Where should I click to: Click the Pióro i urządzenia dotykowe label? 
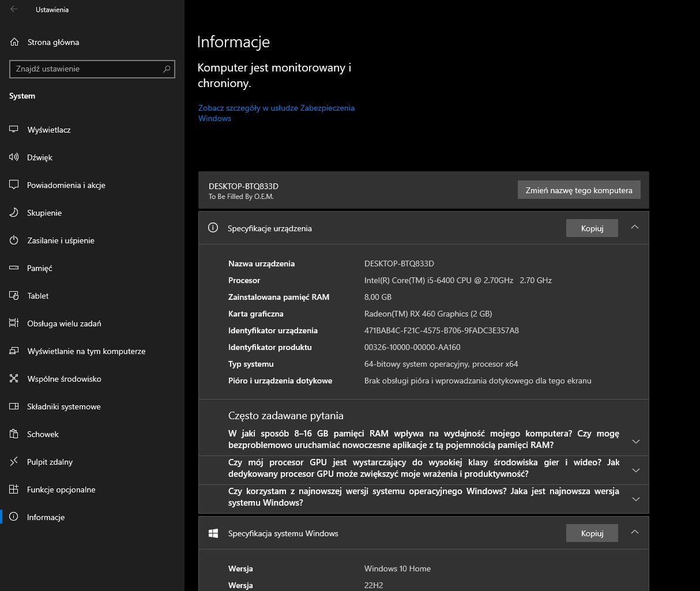tap(280, 381)
